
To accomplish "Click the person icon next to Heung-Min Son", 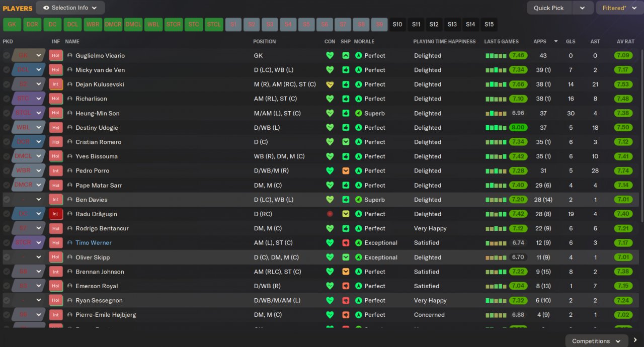I will (x=70, y=113).
